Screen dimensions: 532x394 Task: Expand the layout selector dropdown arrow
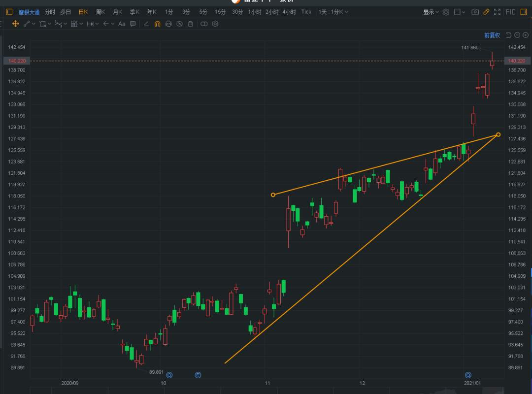point(464,12)
